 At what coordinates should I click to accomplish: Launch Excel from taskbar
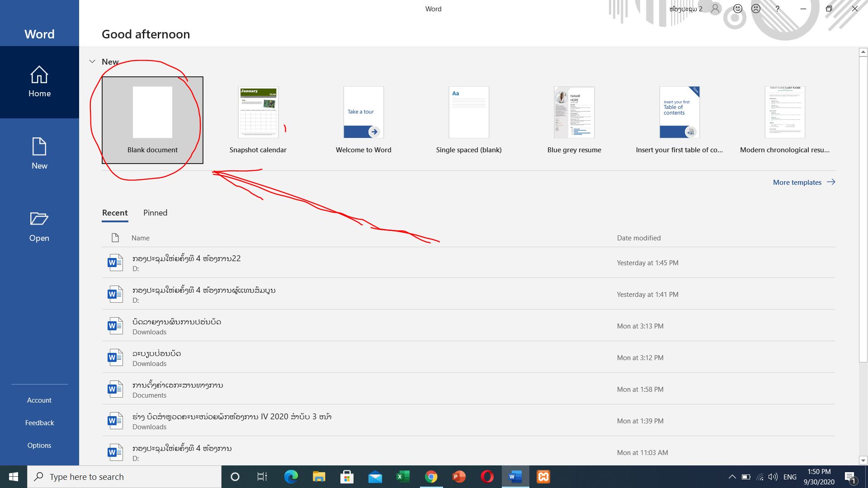click(403, 477)
